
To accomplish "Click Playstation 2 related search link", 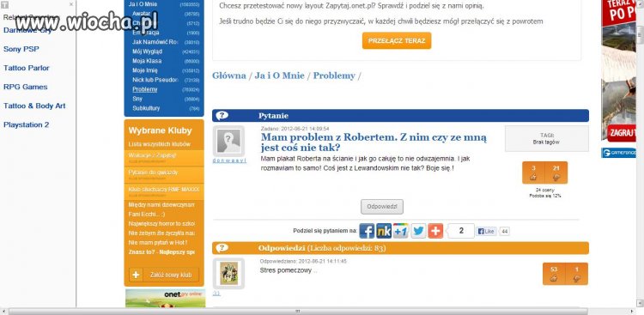I will coord(27,124).
